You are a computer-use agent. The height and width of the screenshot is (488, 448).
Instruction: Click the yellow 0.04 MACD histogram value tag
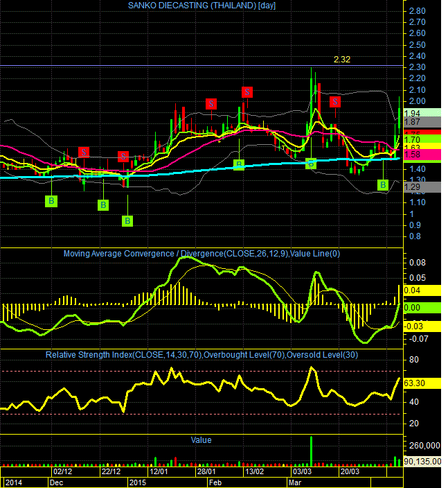pyautogui.click(x=422, y=290)
